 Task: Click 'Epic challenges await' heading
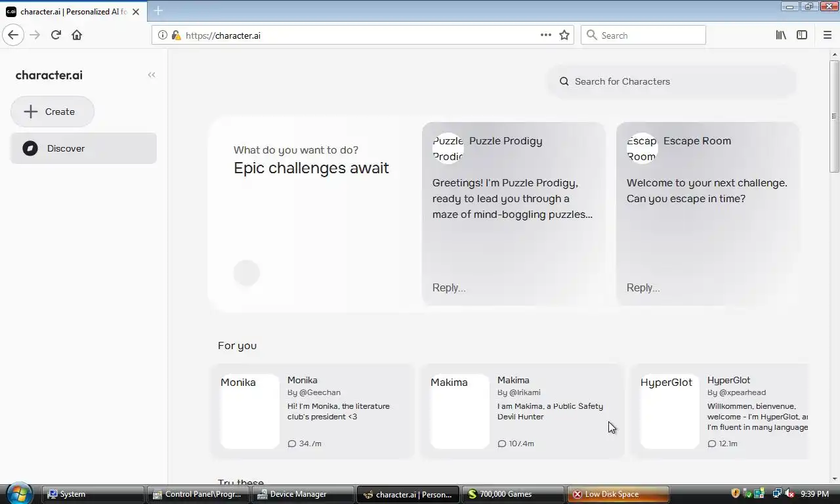pyautogui.click(x=311, y=168)
